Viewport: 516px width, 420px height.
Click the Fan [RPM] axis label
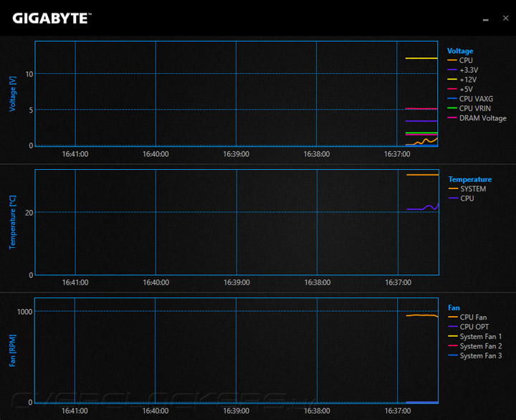point(12,350)
